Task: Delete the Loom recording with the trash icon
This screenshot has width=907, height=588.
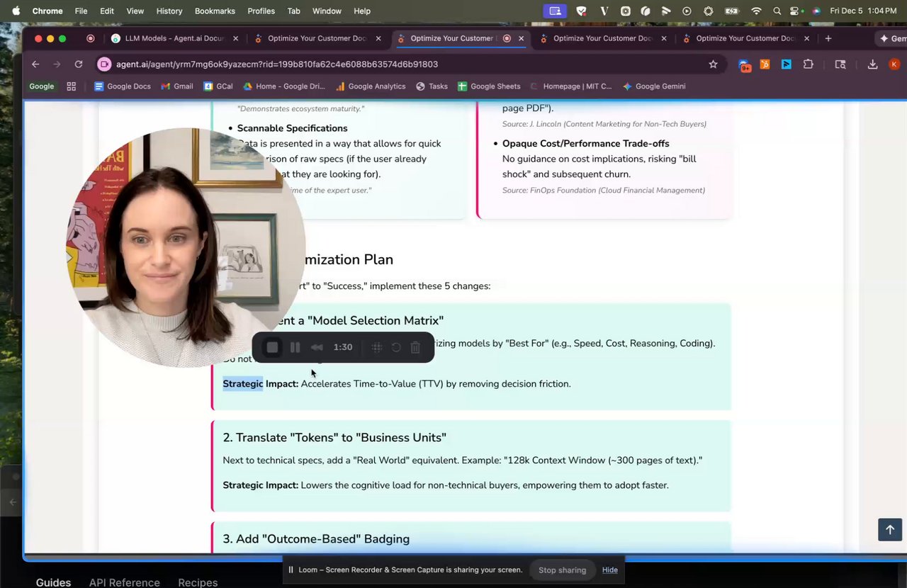Action: click(x=416, y=347)
